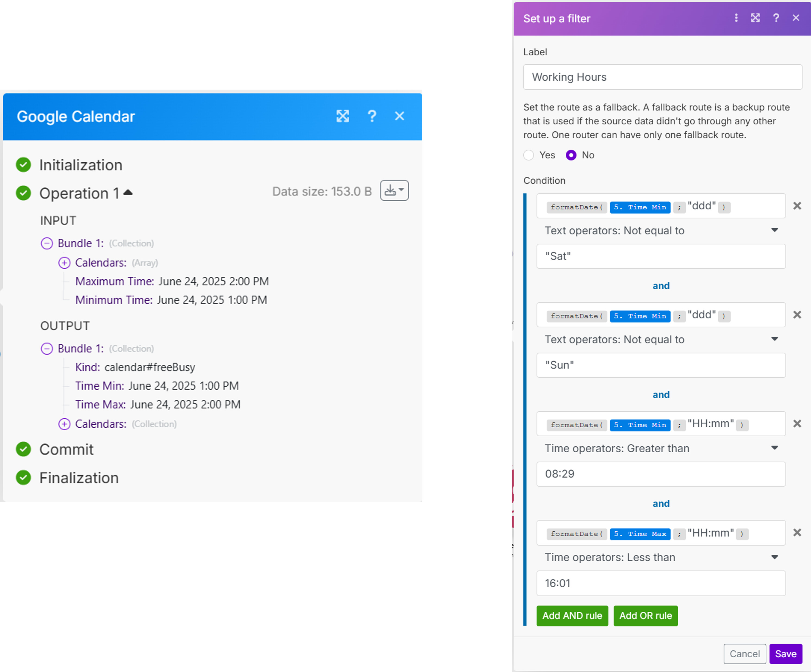This screenshot has height=672, width=811.
Task: Close the Google Calendar panel
Action: click(400, 116)
